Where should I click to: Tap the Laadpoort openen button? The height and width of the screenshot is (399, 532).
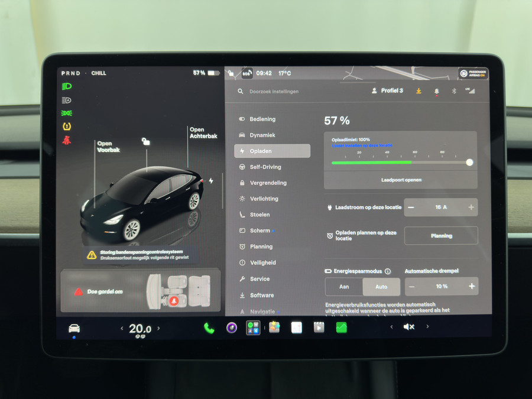401,180
